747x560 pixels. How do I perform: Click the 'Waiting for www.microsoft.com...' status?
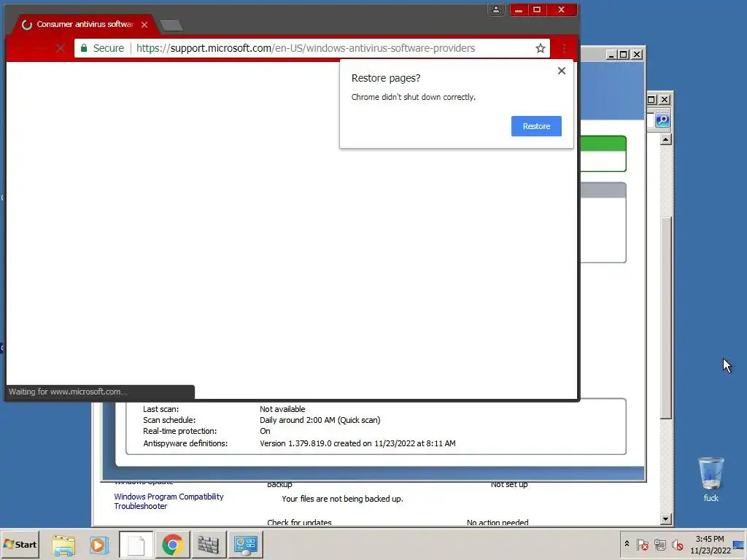pyautogui.click(x=68, y=392)
